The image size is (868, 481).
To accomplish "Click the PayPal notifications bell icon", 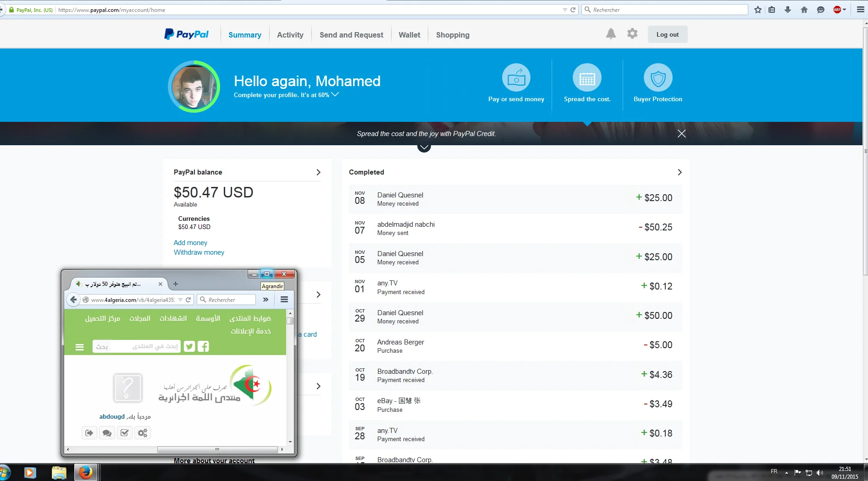I will [x=611, y=34].
